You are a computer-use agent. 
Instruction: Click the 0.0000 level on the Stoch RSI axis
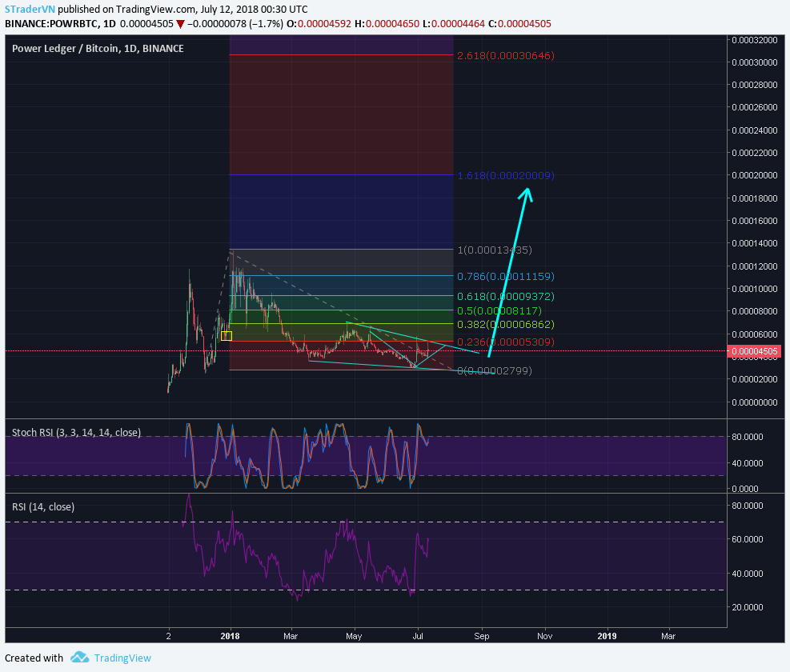coord(745,488)
